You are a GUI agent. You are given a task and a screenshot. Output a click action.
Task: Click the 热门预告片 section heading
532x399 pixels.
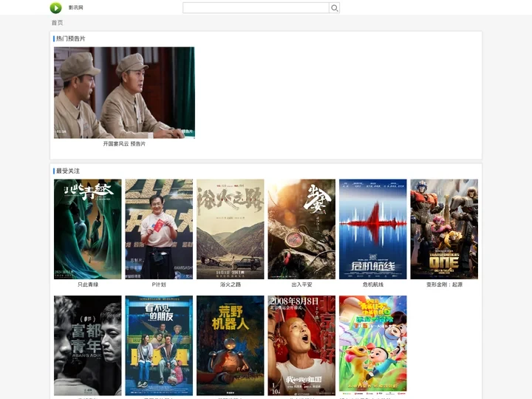[x=71, y=38]
